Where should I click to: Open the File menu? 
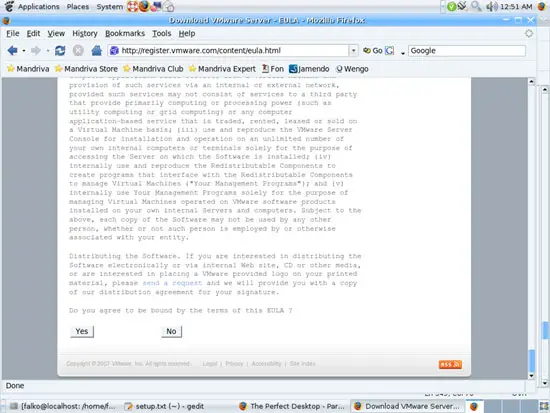pyautogui.click(x=13, y=33)
